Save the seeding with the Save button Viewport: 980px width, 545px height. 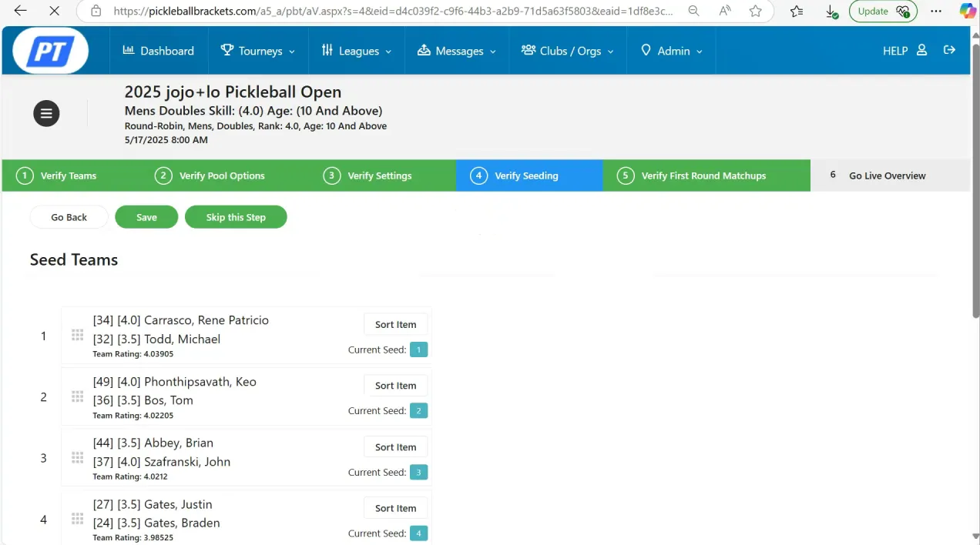[146, 217]
